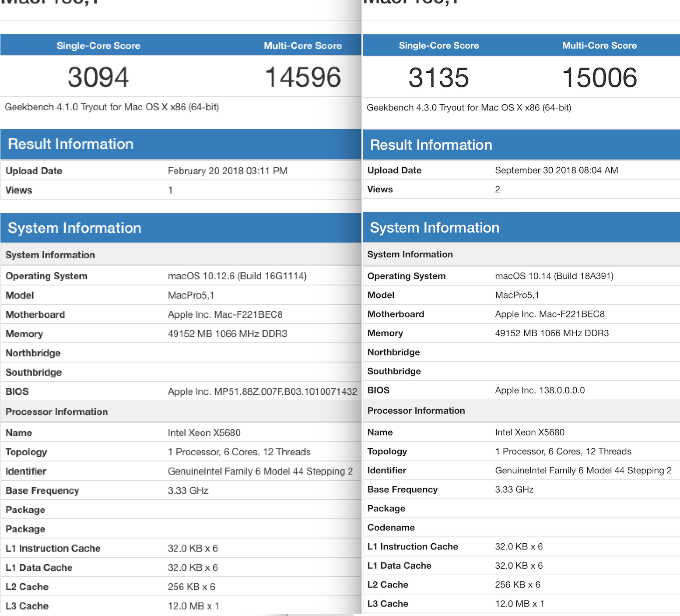This screenshot has width=680, height=616.
Task: Click 'Apple Inc. Mac-F221BEC8' in the macOS 10.14 result
Action: pos(550,314)
